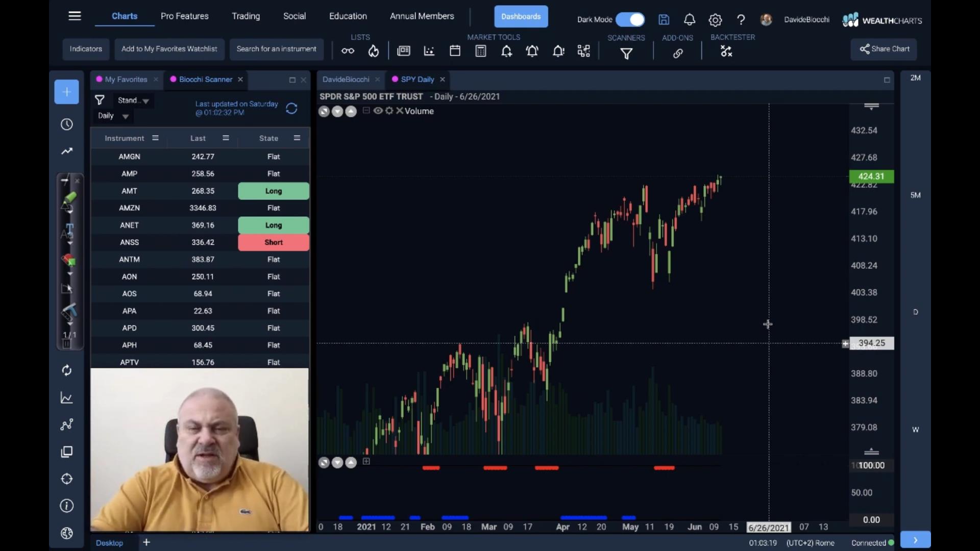Click Search for an instrument field

pos(276,49)
